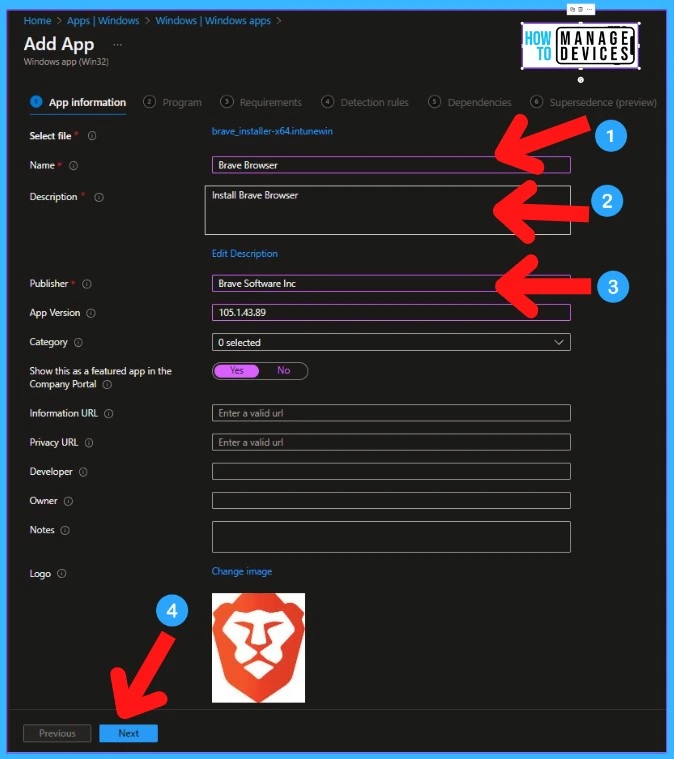Open the Category dropdown showing 0 selected
674x759 pixels.
point(391,342)
